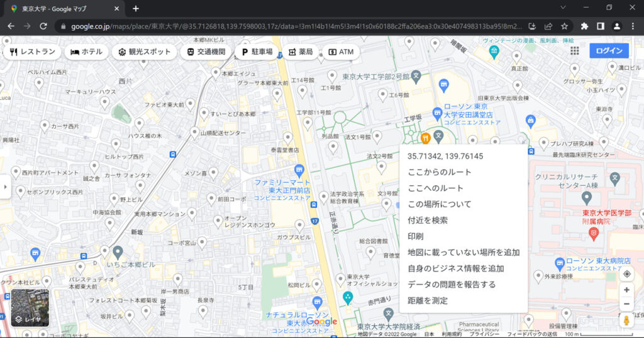Viewport: 644px width, 338px height.
Task: Click the ログイン button
Action: 609,50
